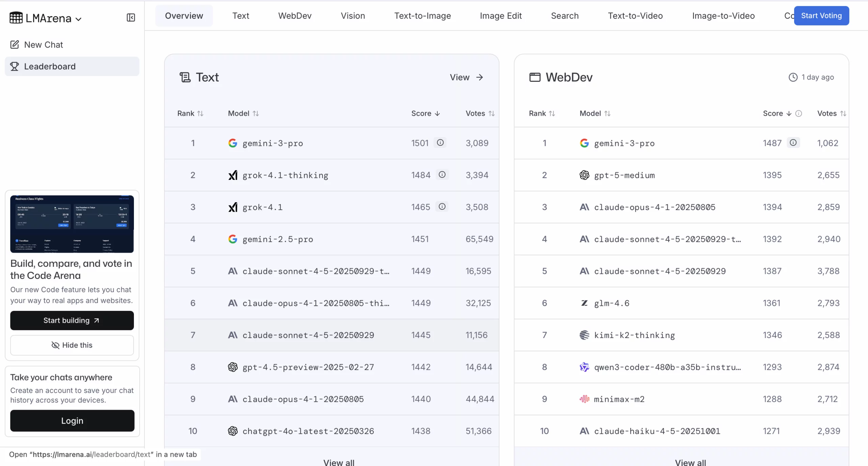Image resolution: width=868 pixels, height=466 pixels.
Task: Open the Text-to-Image tab
Action: point(422,16)
